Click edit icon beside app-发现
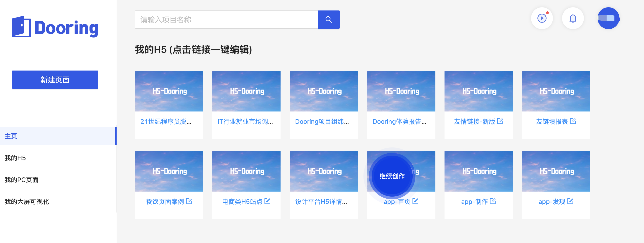Viewport: 644px width, 243px height. click(570, 201)
